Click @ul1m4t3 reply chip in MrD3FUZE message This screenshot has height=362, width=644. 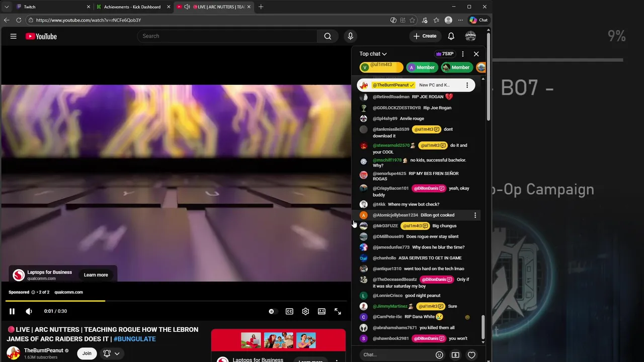[415, 226]
